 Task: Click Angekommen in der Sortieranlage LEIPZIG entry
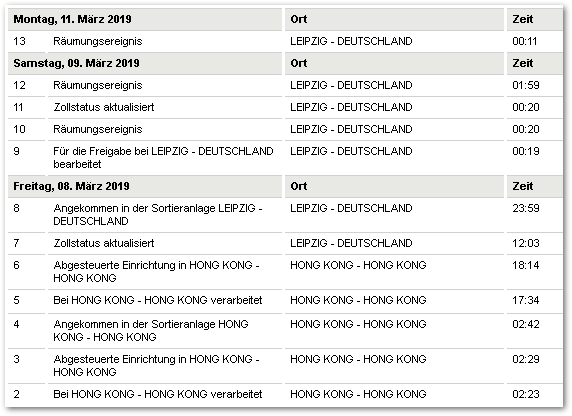point(158,215)
